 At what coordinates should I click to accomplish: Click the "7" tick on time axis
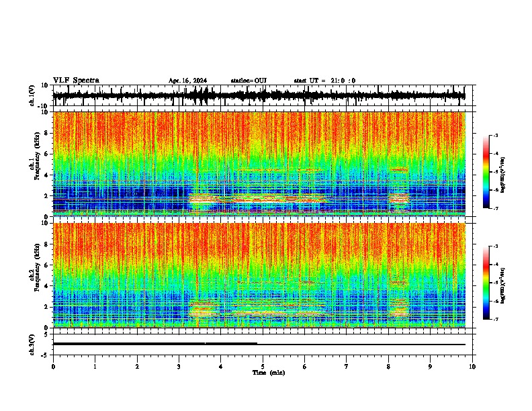[347, 367]
